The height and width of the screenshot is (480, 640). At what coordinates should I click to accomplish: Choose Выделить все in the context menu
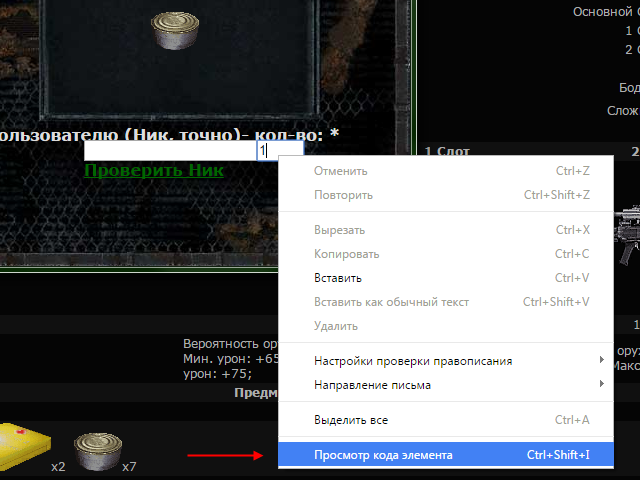tap(446, 420)
